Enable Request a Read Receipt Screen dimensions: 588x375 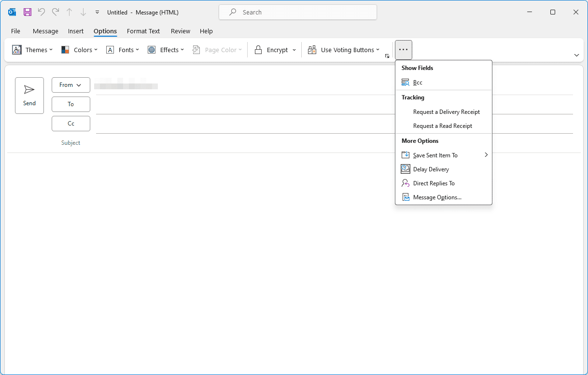click(x=442, y=125)
